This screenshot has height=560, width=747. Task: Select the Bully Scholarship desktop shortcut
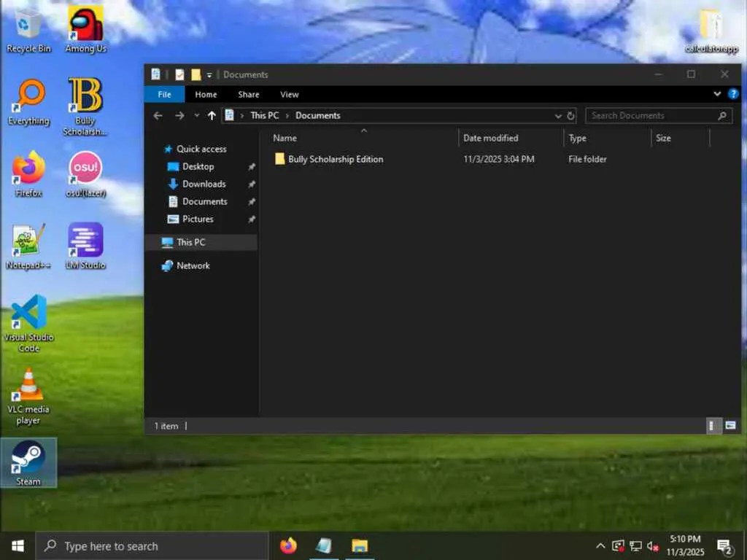tap(85, 106)
